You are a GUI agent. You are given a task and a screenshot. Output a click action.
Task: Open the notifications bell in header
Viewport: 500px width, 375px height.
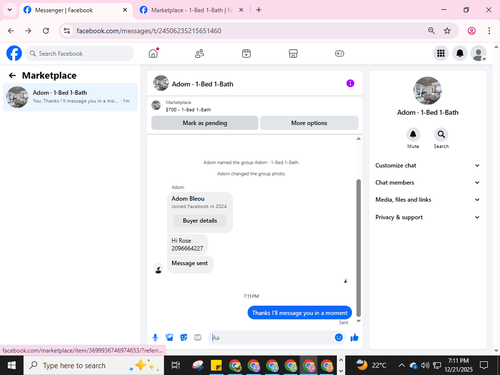coord(460,53)
